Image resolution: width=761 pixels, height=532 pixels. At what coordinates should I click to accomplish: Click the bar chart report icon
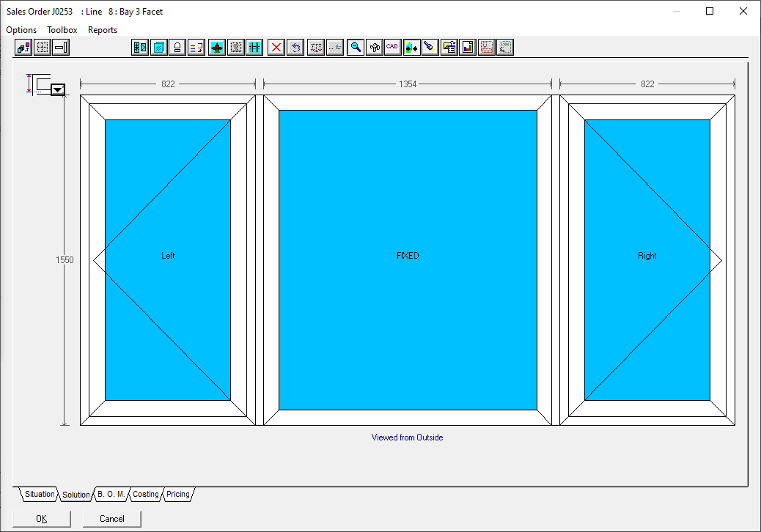pyautogui.click(x=468, y=48)
